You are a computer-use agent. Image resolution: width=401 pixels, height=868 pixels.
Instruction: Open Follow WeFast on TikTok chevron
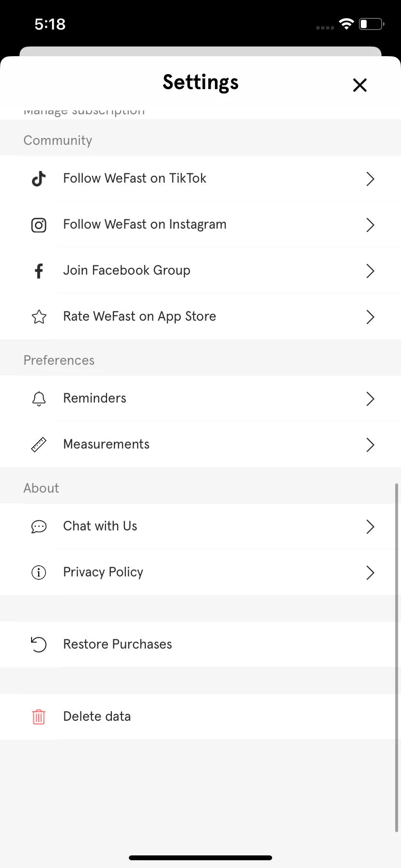point(370,179)
